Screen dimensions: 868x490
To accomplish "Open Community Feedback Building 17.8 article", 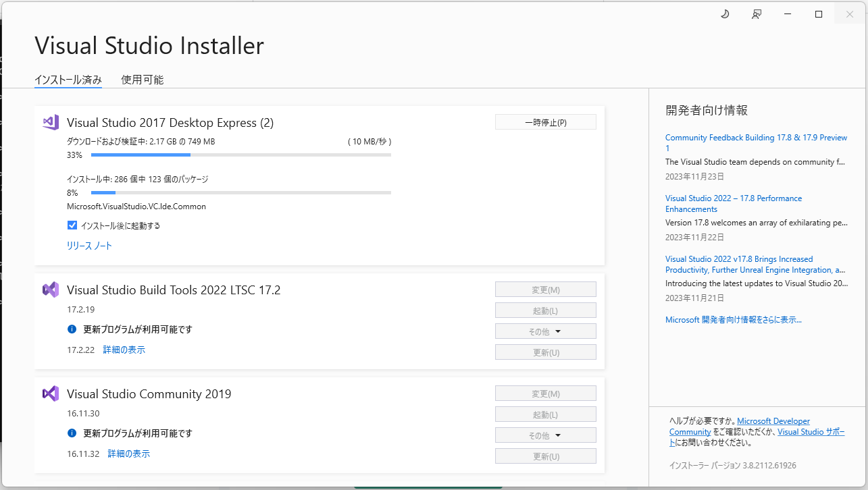I will coord(756,142).
